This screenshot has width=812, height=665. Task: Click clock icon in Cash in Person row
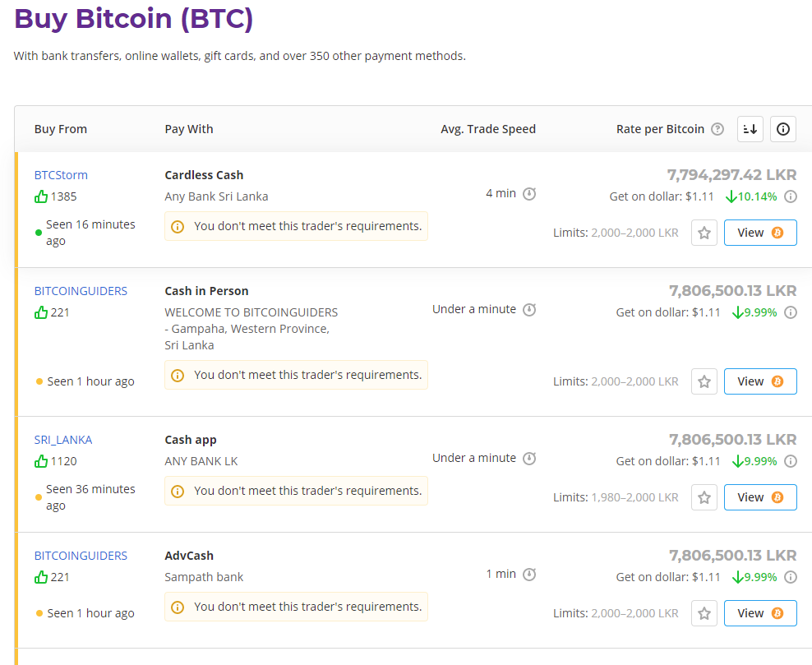pos(529,310)
